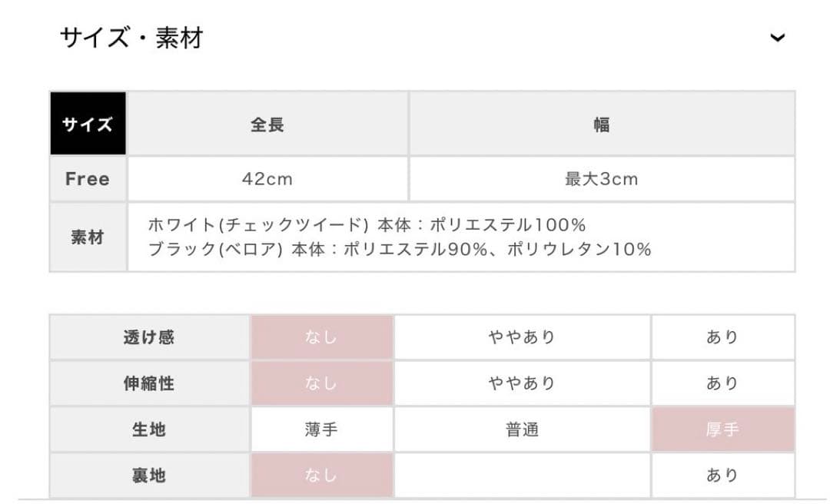Click the 最大3cm measurement cell
Viewport: 830px width, 504px height.
point(603,178)
